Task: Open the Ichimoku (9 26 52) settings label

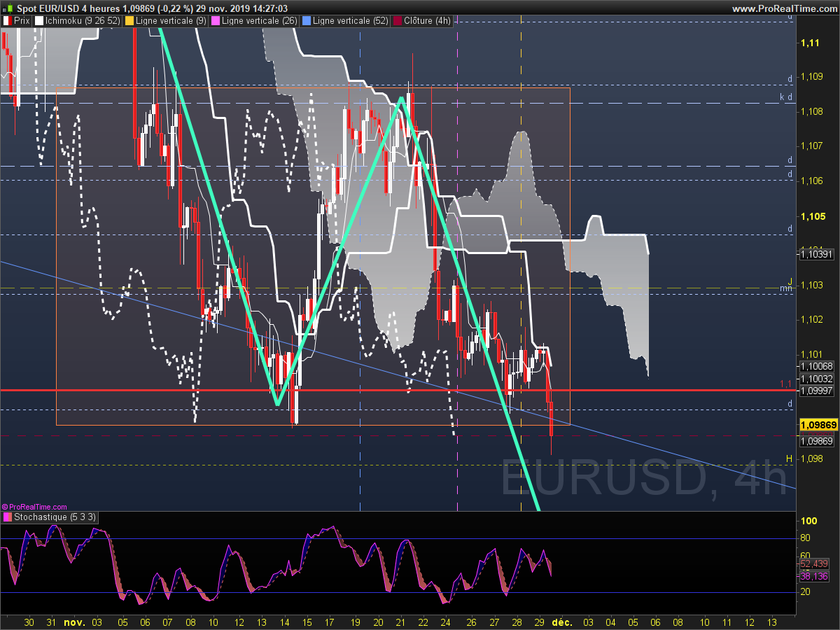Action: [82, 21]
